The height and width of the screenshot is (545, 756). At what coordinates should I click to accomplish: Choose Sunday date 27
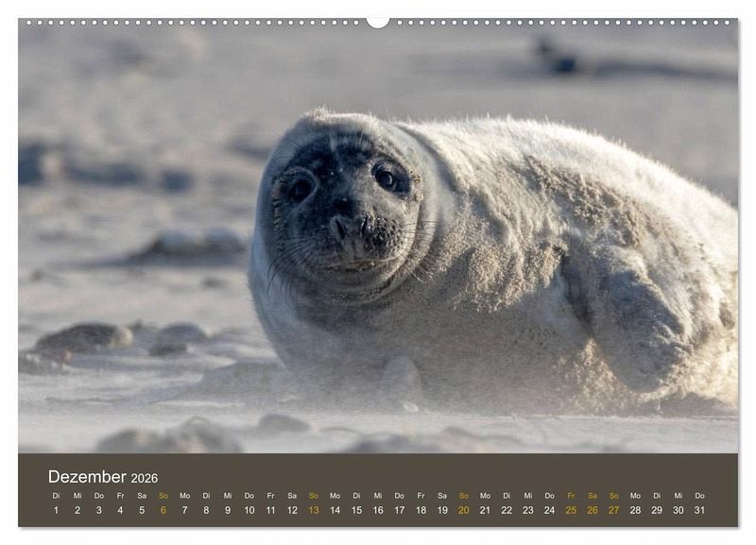613,510
